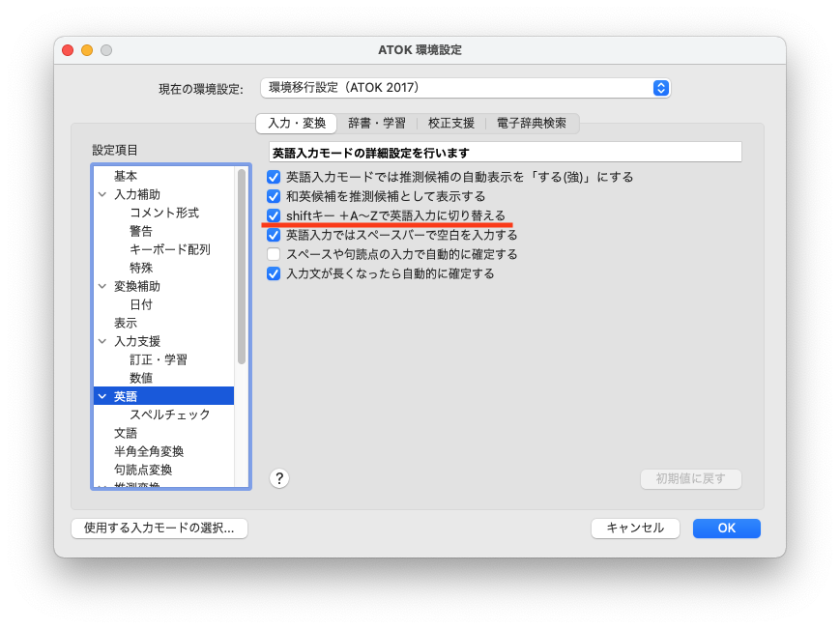
Task: Switch to the 校正支援 tab
Action: click(x=451, y=123)
